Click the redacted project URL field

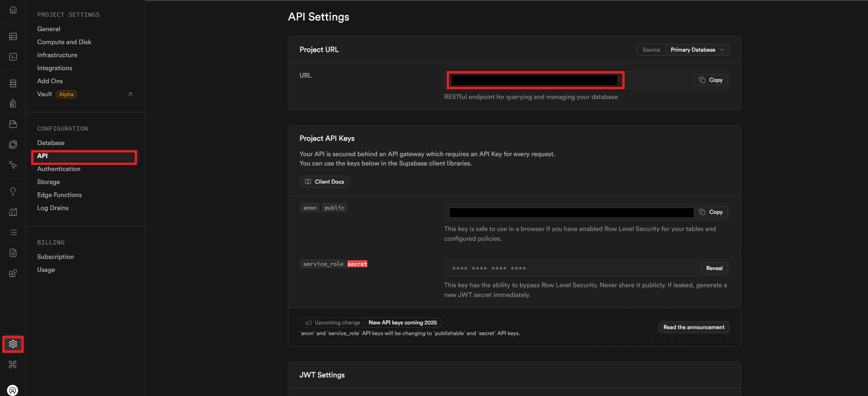point(535,80)
